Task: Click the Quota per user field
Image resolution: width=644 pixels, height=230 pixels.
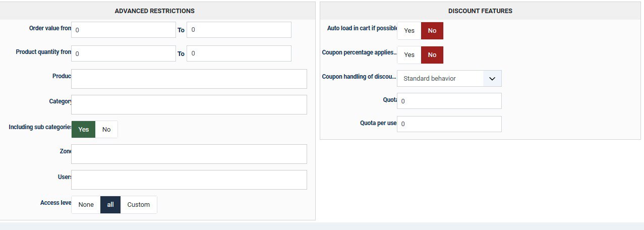Action: pyautogui.click(x=449, y=124)
